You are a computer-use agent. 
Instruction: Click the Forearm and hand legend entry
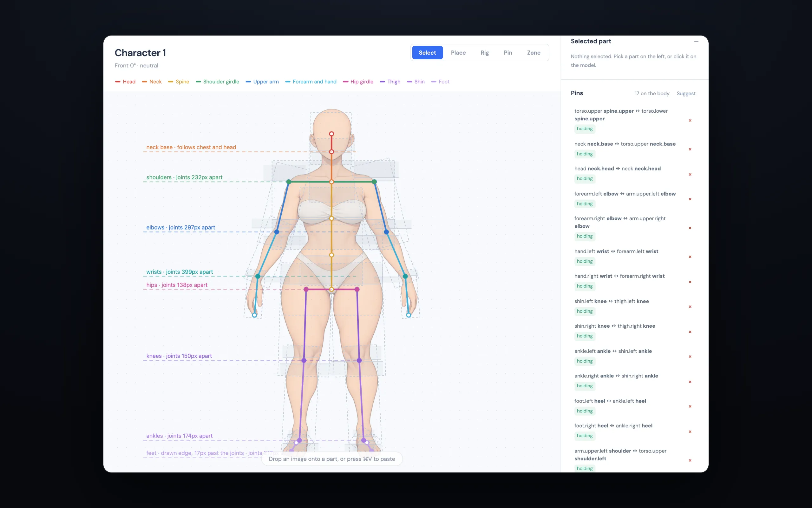click(x=311, y=82)
